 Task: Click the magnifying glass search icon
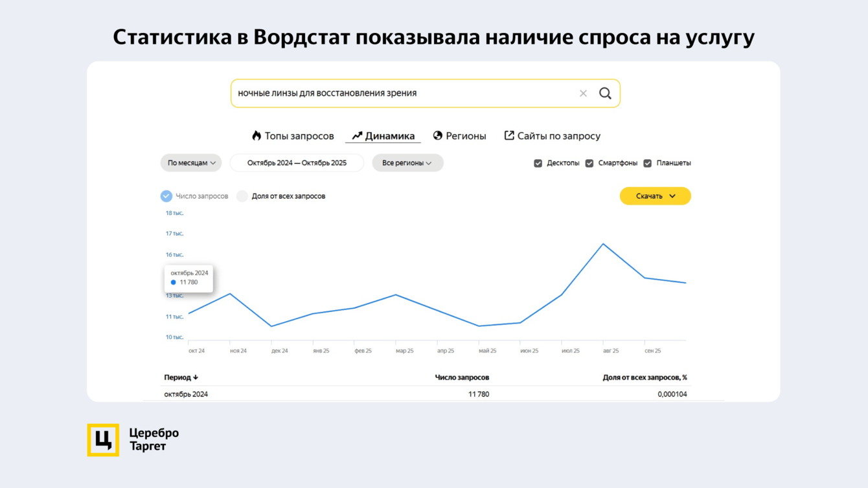(605, 93)
